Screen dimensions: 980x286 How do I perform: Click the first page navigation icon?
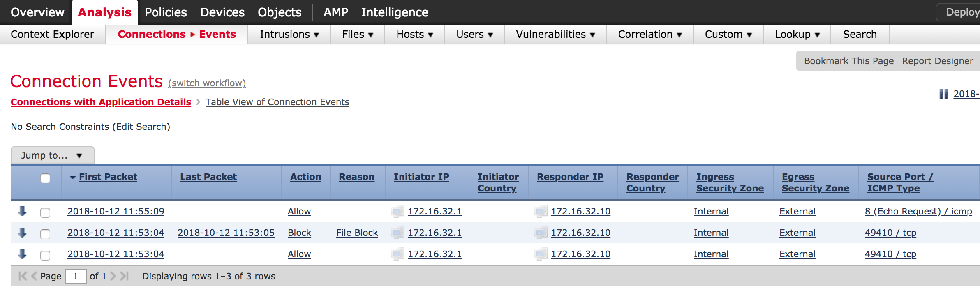pyautogui.click(x=23, y=276)
